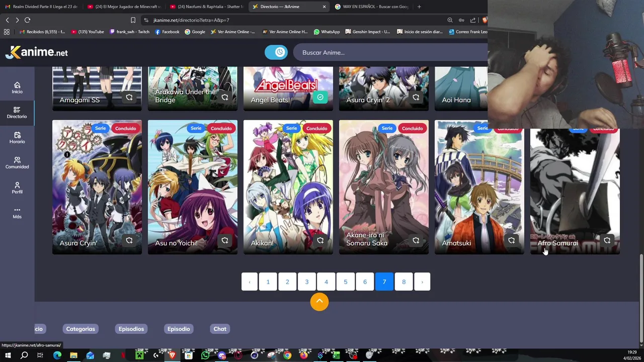Click the zoom magnifier icon in address bar
Screen dimensions: 644x362
point(450,20)
